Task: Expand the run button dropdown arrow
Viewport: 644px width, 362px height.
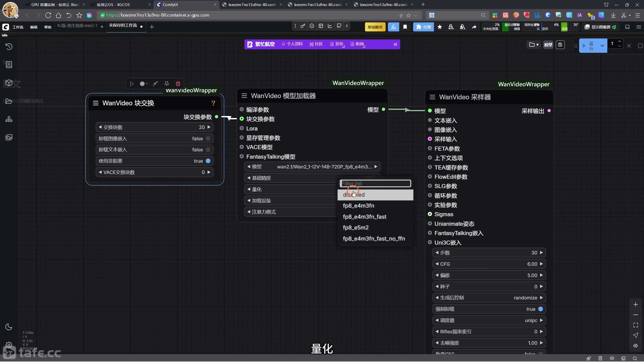Action: click(602, 46)
